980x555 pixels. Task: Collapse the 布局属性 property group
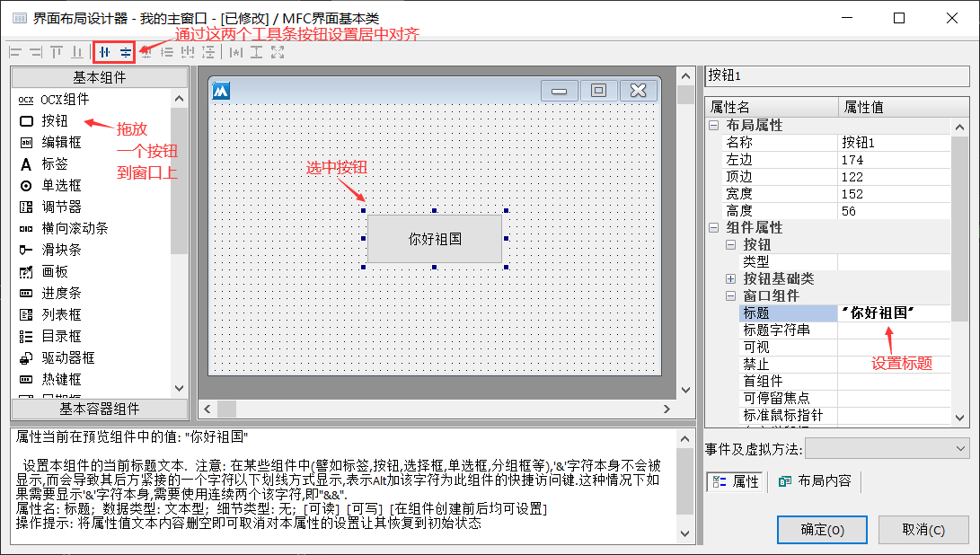(x=713, y=126)
